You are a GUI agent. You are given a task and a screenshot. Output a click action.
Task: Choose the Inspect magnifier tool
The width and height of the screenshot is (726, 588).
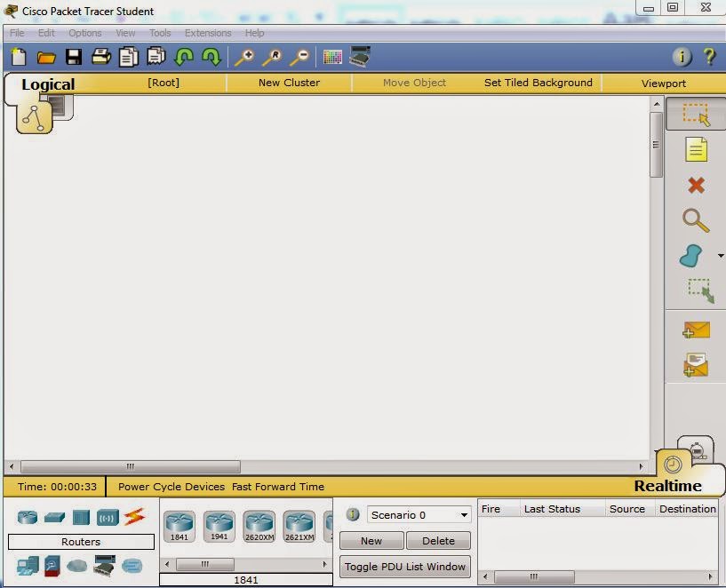click(x=696, y=220)
